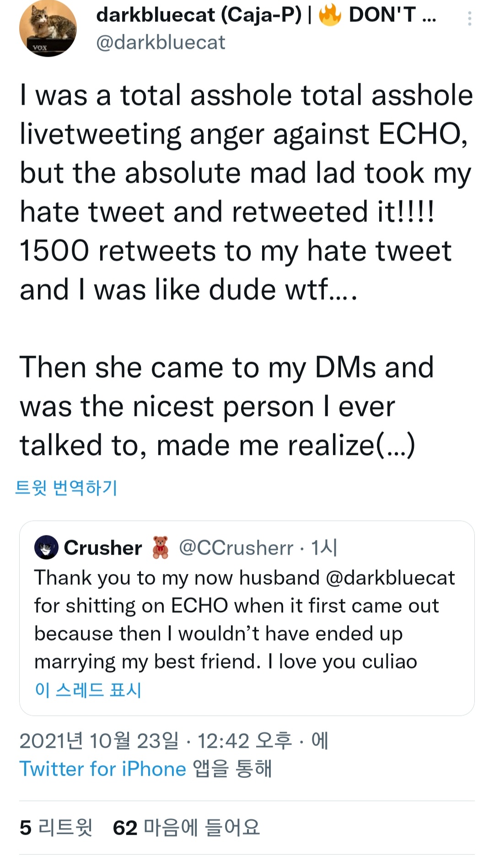View the 5 리트윗 retweets list
Viewport: 494px width, 868px height.
point(56,828)
